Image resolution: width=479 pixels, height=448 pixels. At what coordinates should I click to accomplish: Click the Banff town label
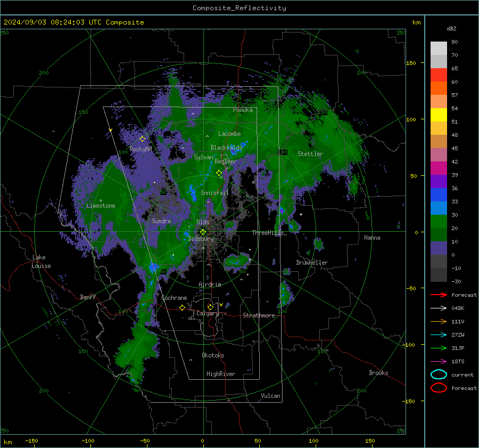pyautogui.click(x=88, y=297)
